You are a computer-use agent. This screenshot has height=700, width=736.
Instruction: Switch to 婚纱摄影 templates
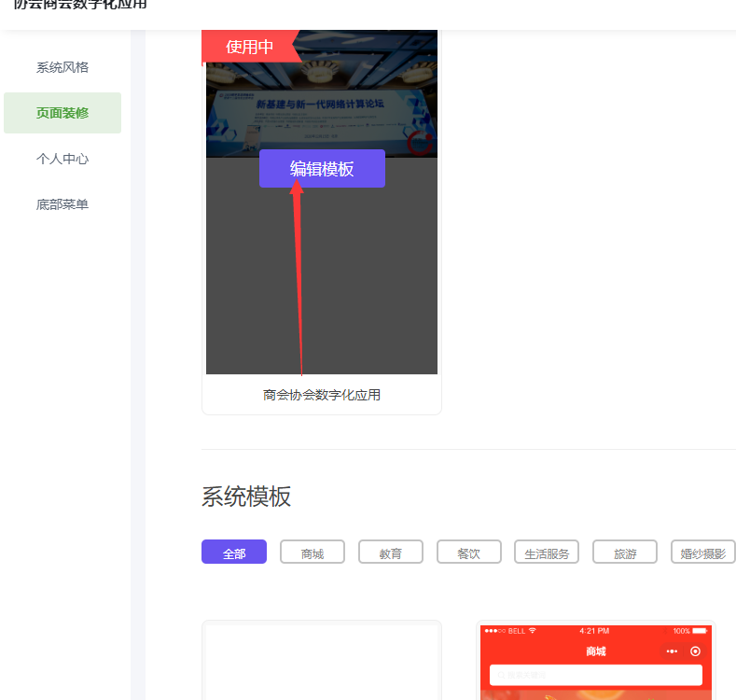(702, 553)
